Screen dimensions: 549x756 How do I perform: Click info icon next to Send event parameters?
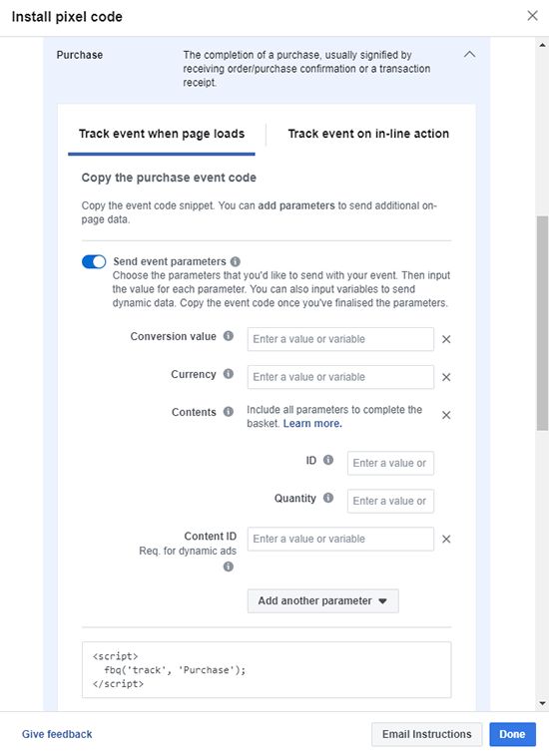tap(236, 261)
